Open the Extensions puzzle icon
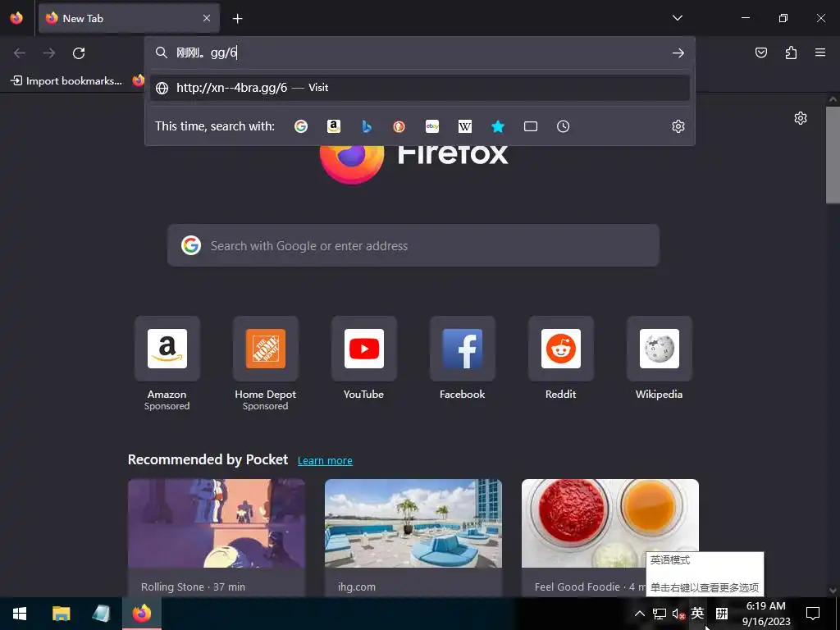The image size is (840, 630). pyautogui.click(x=791, y=52)
